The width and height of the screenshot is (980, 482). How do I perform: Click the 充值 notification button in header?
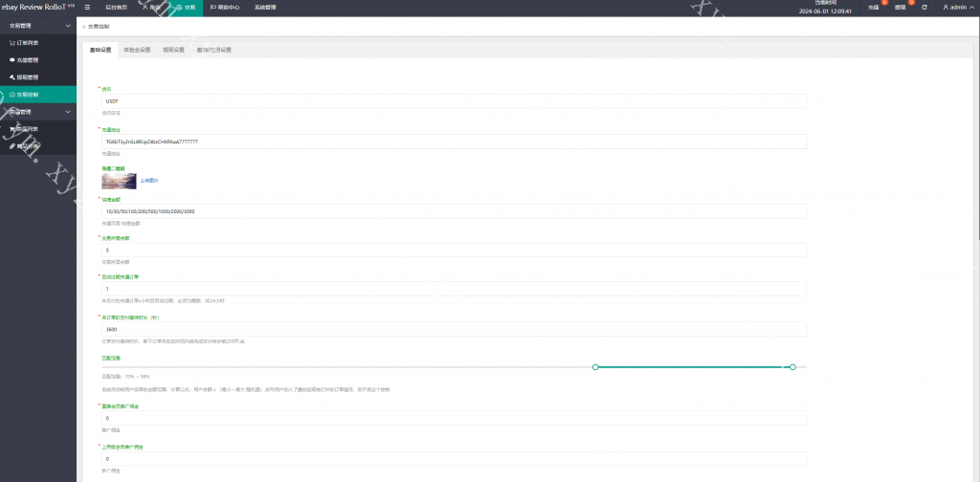874,8
